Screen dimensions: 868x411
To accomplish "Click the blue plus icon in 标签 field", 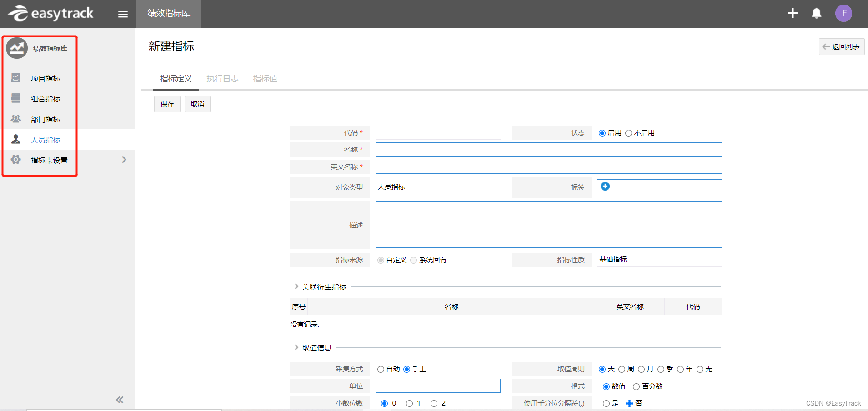I will coord(605,186).
